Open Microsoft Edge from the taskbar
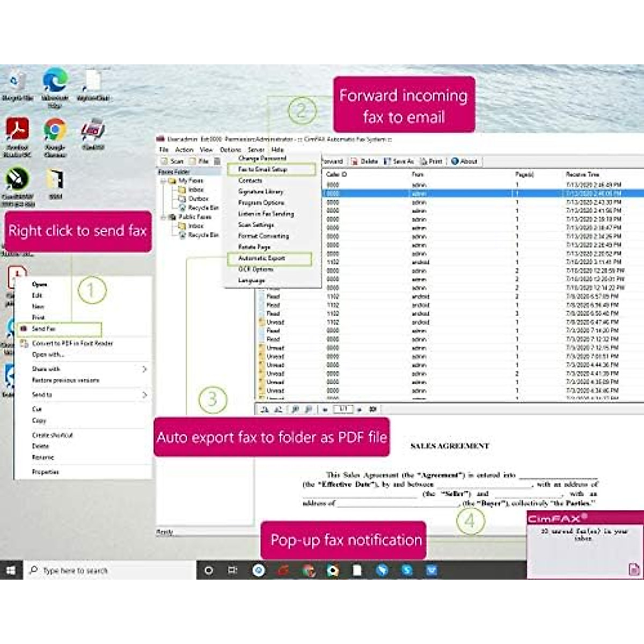644x644 pixels. tap(383, 570)
